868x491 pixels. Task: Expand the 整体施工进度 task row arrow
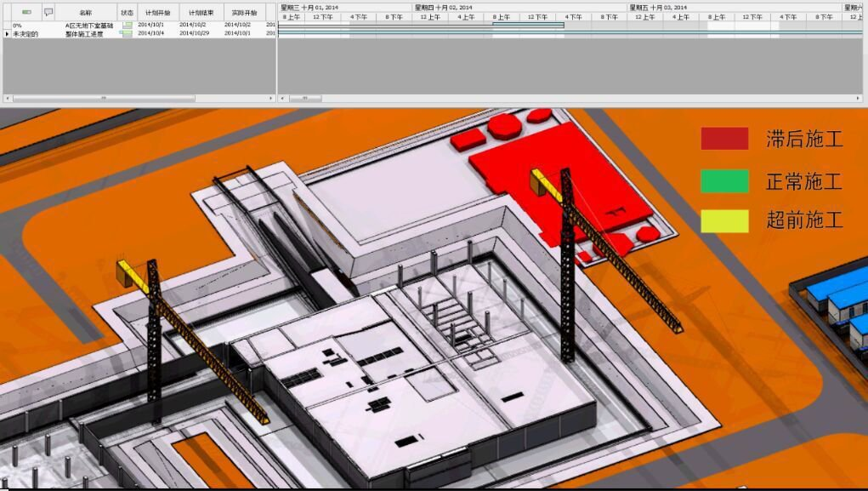coord(7,34)
